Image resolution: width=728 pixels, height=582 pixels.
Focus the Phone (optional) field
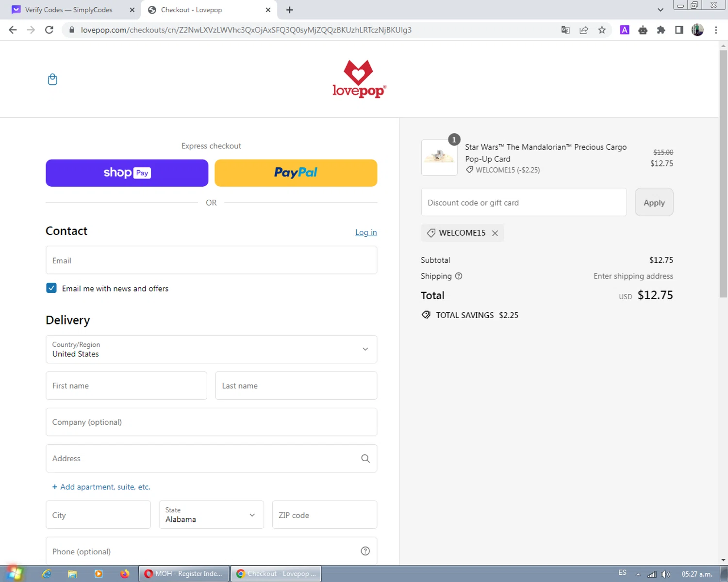(x=211, y=551)
